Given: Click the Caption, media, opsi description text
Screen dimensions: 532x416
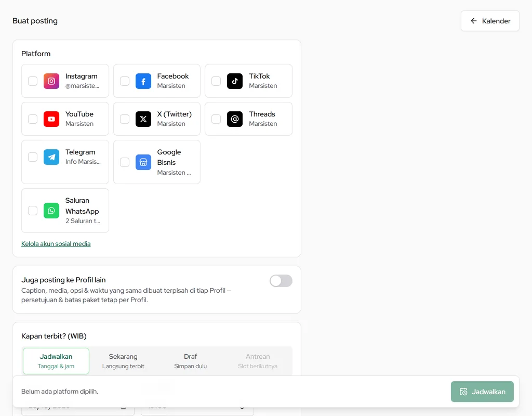Looking at the screenshot, I should (126, 295).
